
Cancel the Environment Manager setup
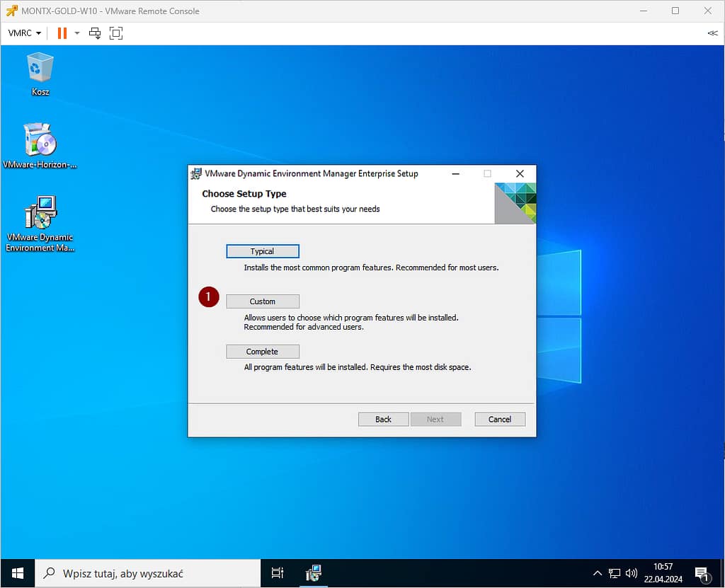pyautogui.click(x=499, y=419)
